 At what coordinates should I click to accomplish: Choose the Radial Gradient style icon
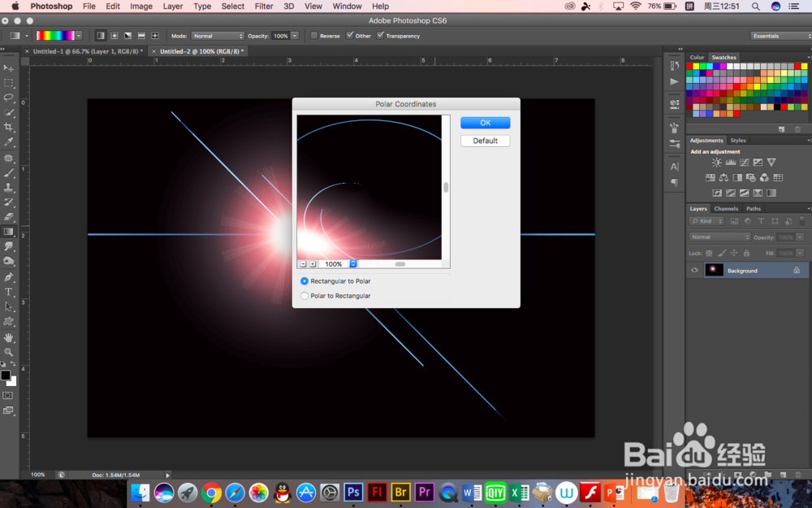click(x=114, y=36)
